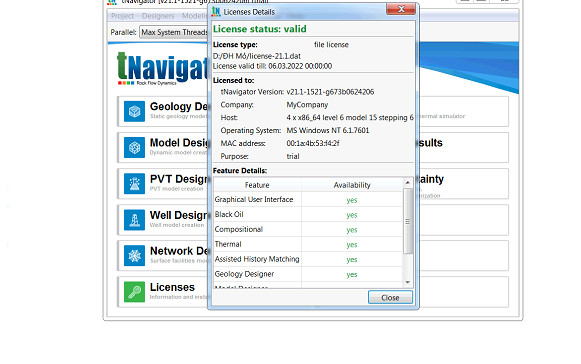Click the Availability column header

click(352, 185)
